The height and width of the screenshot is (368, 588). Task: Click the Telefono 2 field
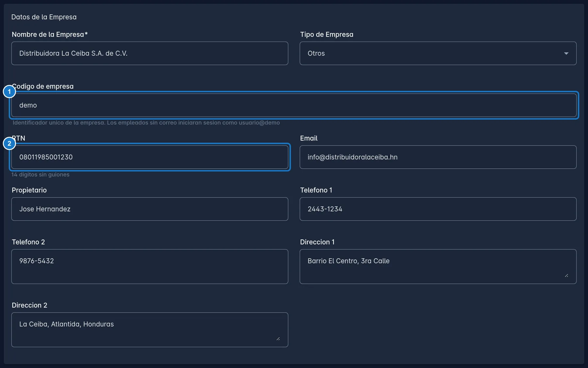click(x=150, y=267)
